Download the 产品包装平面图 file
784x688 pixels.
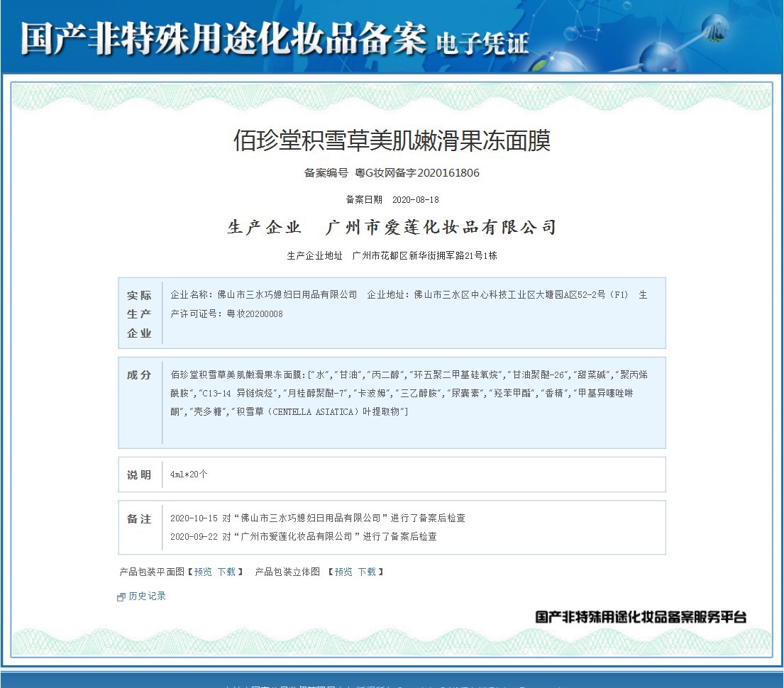pos(226,572)
